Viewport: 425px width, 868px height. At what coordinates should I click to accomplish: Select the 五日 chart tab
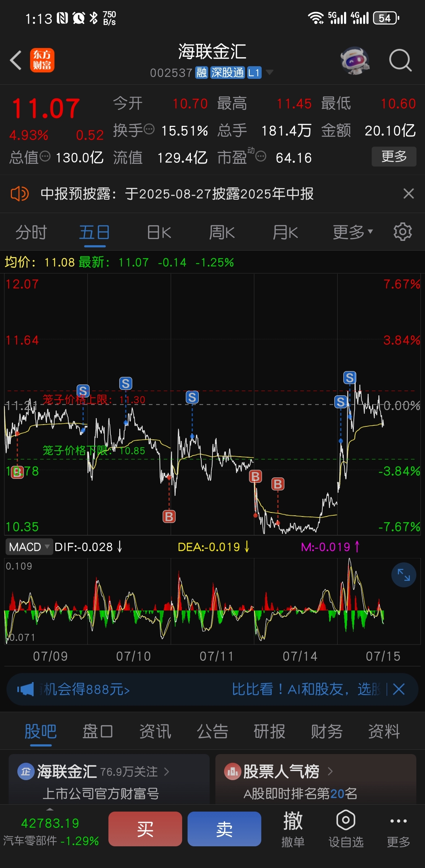coord(95,232)
